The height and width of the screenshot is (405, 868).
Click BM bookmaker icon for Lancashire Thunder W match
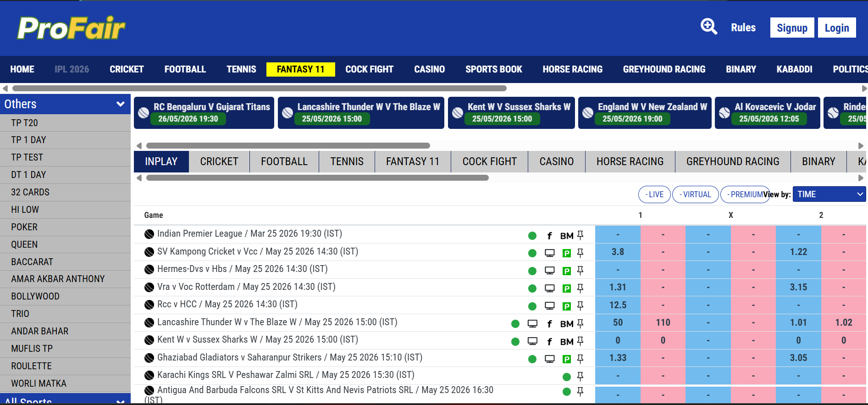coord(567,324)
